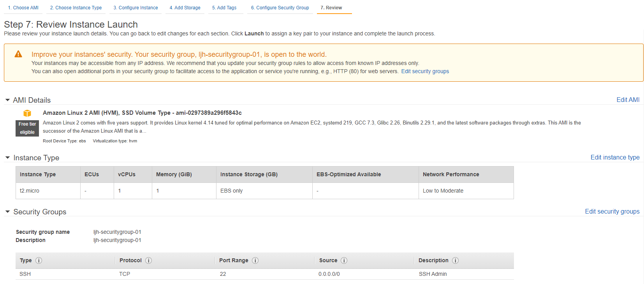This screenshot has width=644, height=284.
Task: Click Edit security groups link in warning banner
Action: [425, 71]
